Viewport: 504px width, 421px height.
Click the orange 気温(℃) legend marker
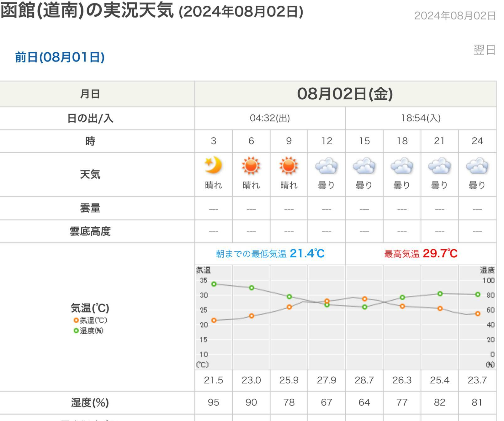[76, 320]
